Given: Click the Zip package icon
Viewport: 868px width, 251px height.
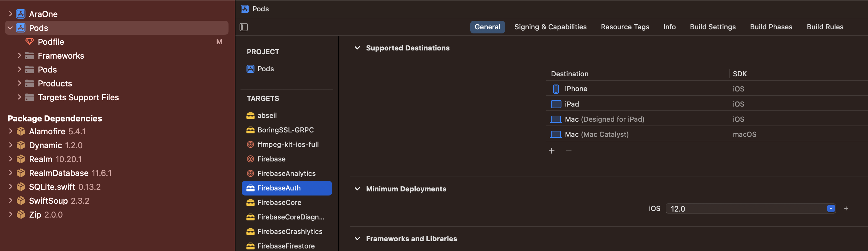Looking at the screenshot, I should 21,214.
